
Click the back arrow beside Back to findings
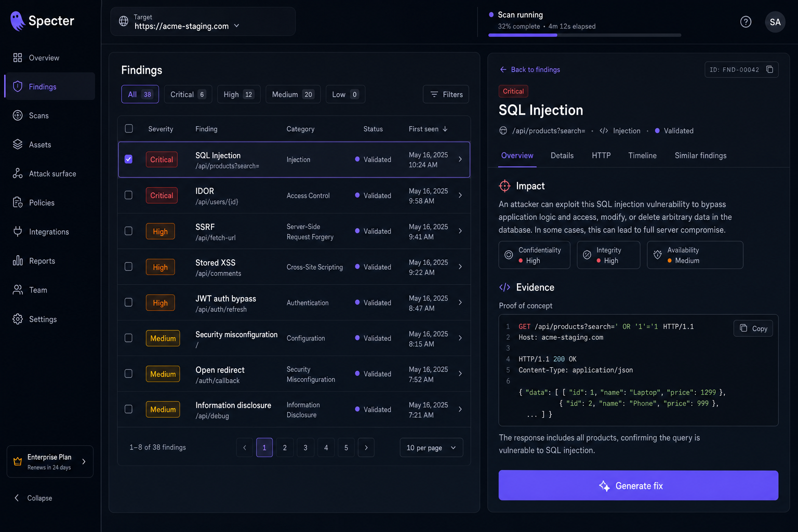click(503, 70)
